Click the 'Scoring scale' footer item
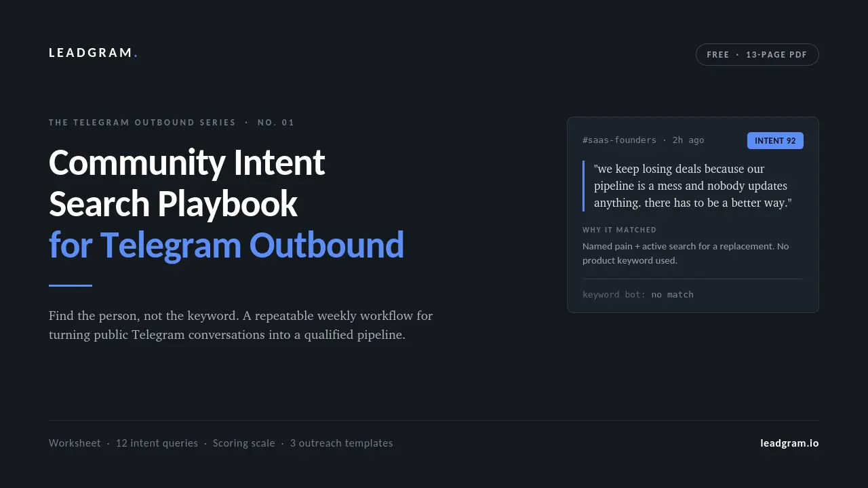The height and width of the screenshot is (488, 868). (x=244, y=443)
